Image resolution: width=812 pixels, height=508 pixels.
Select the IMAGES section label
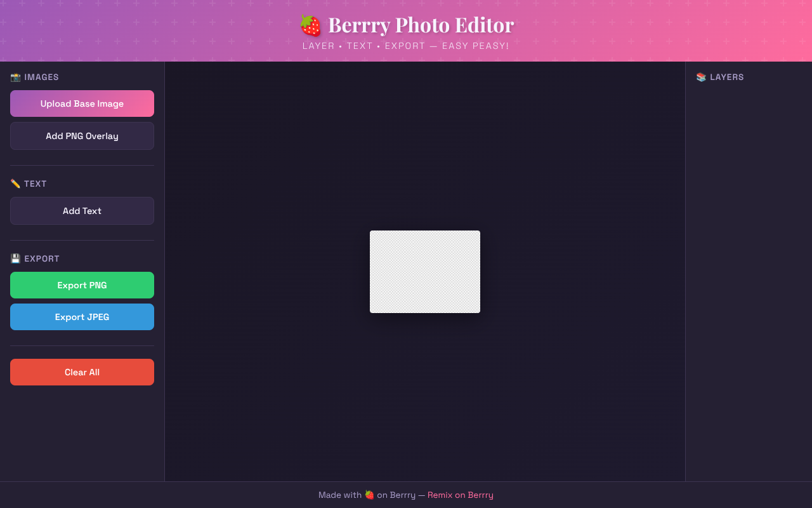[x=41, y=77]
